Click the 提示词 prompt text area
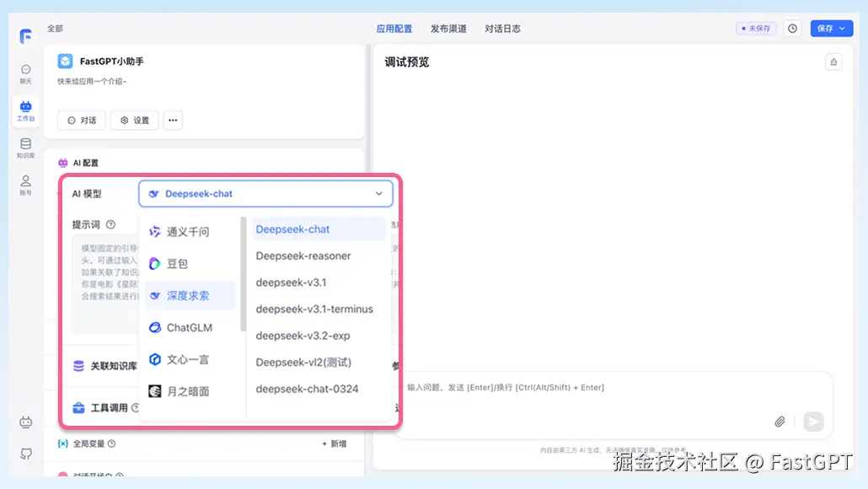The height and width of the screenshot is (489, 868). [105, 284]
